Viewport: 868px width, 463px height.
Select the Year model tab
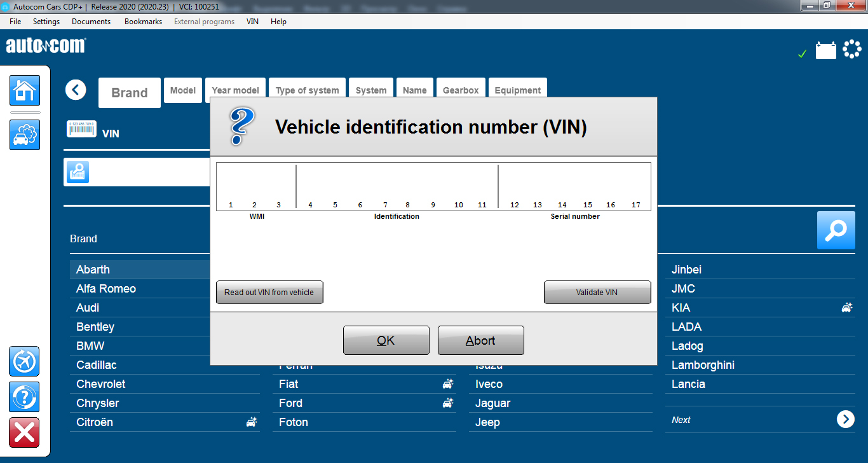(x=235, y=88)
